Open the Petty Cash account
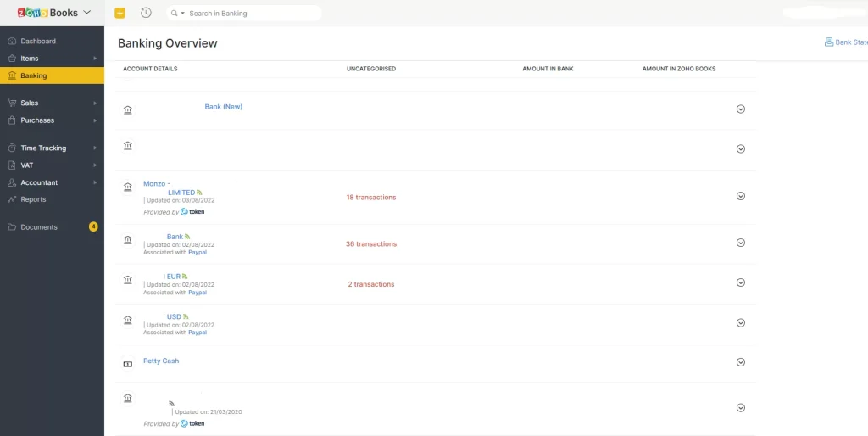868x436 pixels. pyautogui.click(x=161, y=361)
